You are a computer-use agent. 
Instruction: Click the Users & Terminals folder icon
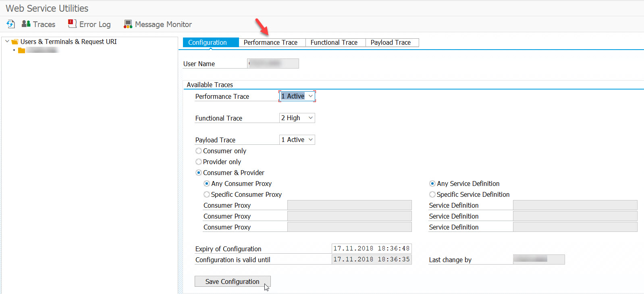(x=15, y=42)
